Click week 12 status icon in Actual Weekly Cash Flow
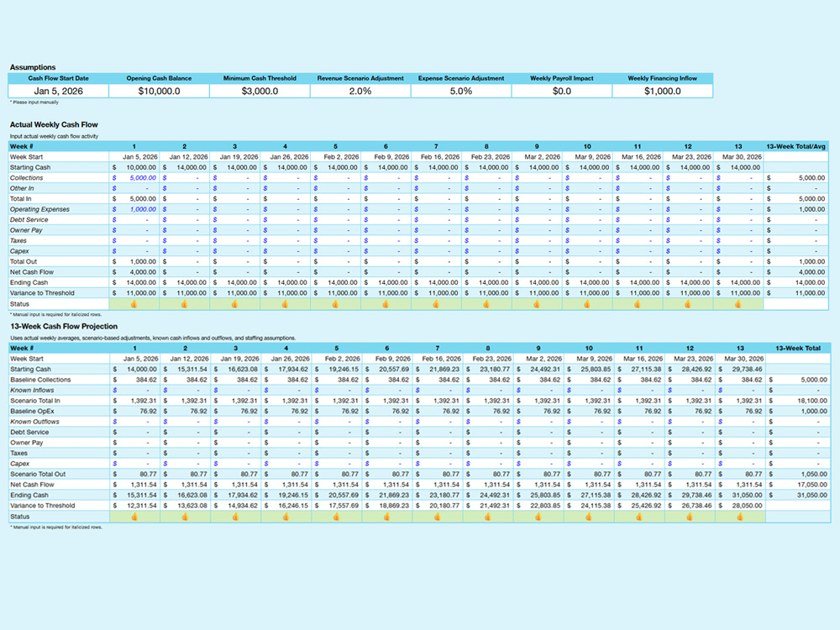840x630 pixels. point(688,304)
